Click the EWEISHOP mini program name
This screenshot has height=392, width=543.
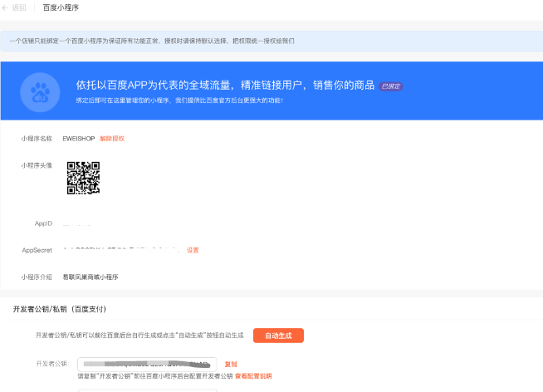click(79, 139)
